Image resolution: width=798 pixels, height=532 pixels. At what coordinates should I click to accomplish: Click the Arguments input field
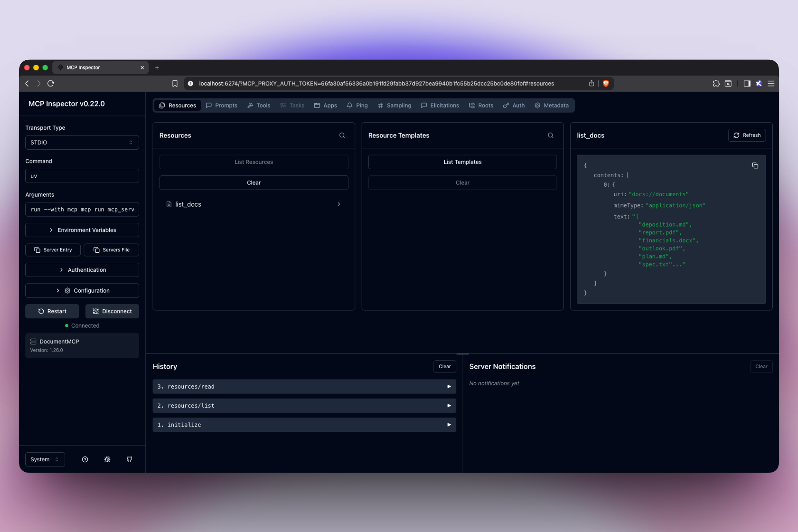pos(82,209)
